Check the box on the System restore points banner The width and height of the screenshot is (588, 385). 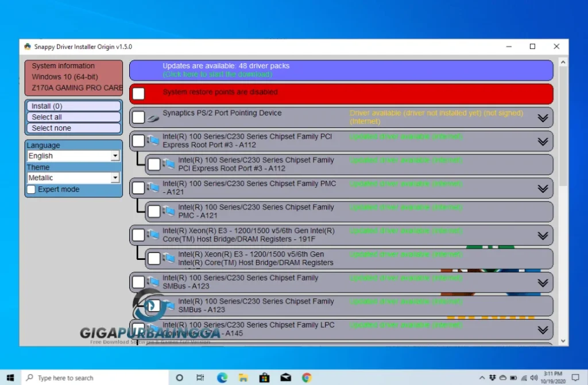click(x=138, y=92)
